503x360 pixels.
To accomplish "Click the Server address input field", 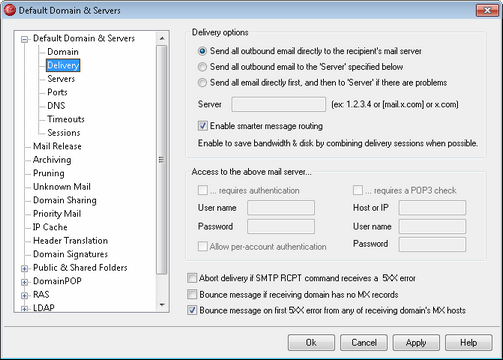I will tap(278, 104).
